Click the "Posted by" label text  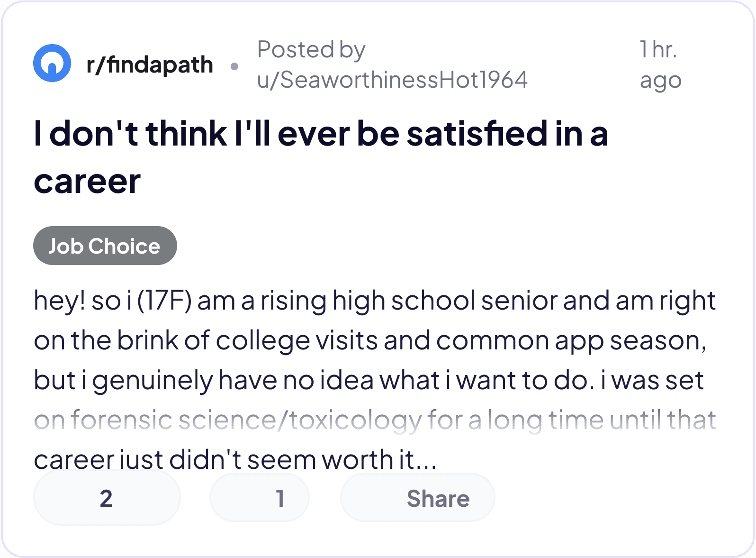pos(311,49)
